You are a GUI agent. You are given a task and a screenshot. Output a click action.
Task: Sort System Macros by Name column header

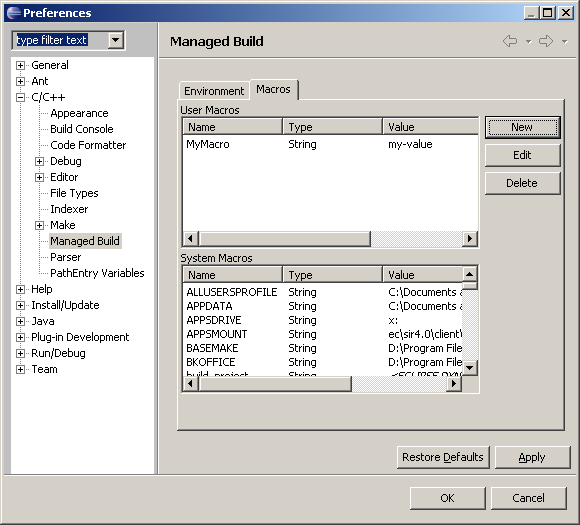(233, 275)
